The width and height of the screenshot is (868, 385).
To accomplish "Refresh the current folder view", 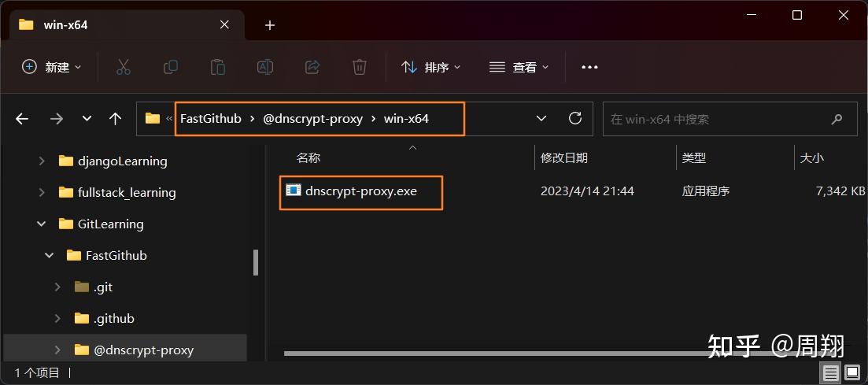I will point(575,118).
